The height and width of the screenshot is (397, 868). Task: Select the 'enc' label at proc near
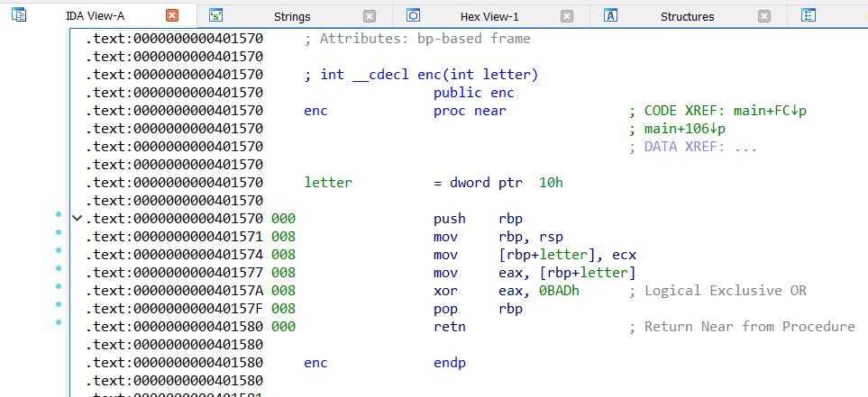point(315,111)
